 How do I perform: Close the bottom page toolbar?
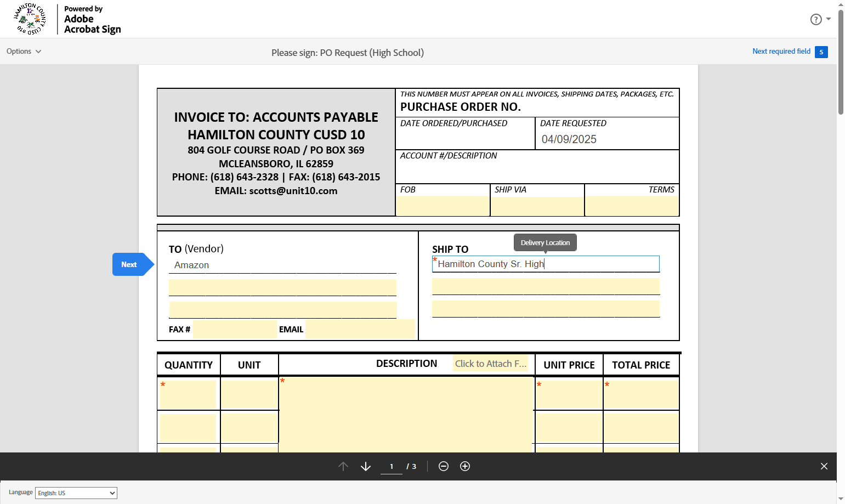(x=824, y=466)
